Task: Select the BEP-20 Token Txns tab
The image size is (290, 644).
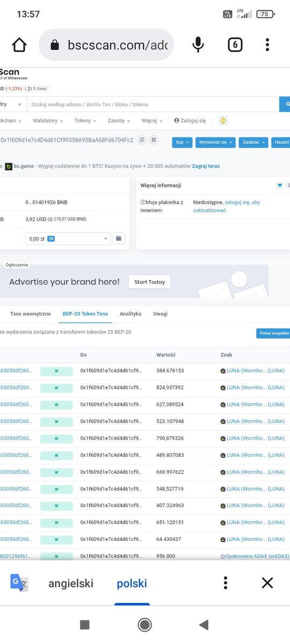Action: pos(85,314)
